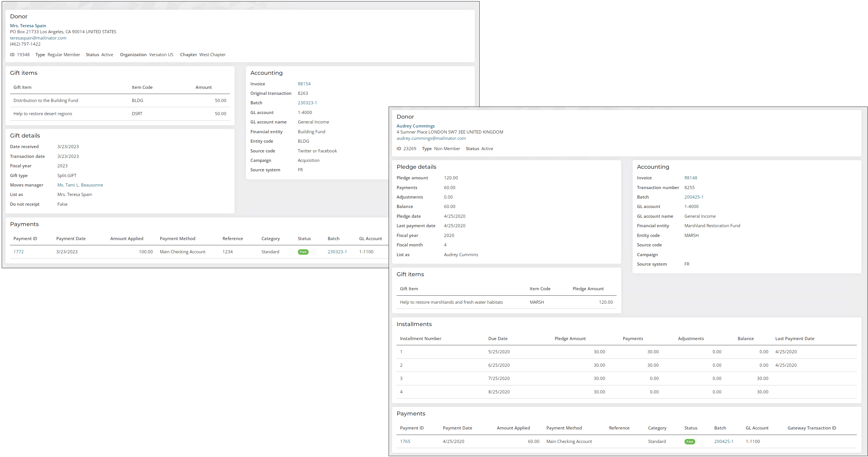This screenshot has width=868, height=457.
Task: Click item code DSRT in Gift items
Action: 137,113
